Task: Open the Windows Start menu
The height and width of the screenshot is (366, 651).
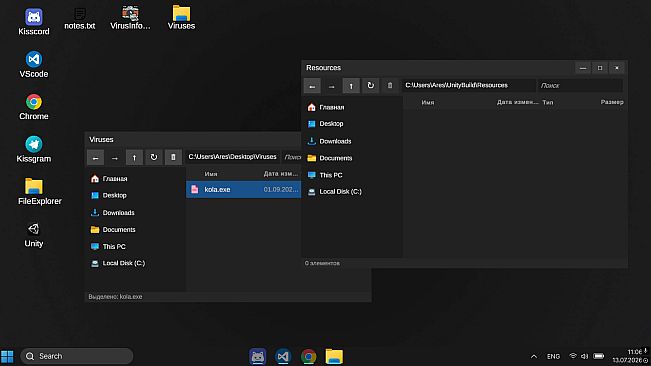Action: click(x=7, y=356)
